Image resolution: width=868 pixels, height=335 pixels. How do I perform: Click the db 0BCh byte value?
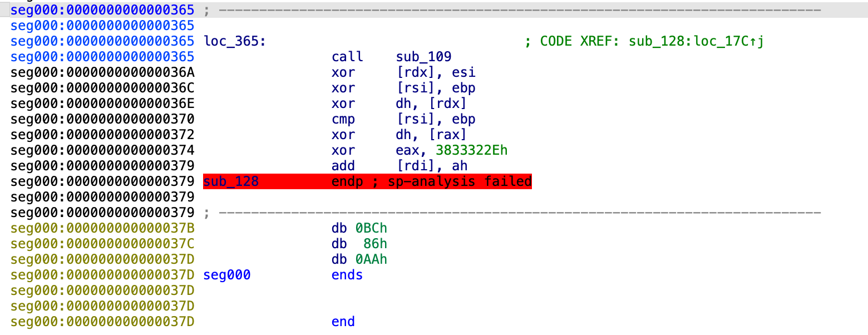point(371,228)
